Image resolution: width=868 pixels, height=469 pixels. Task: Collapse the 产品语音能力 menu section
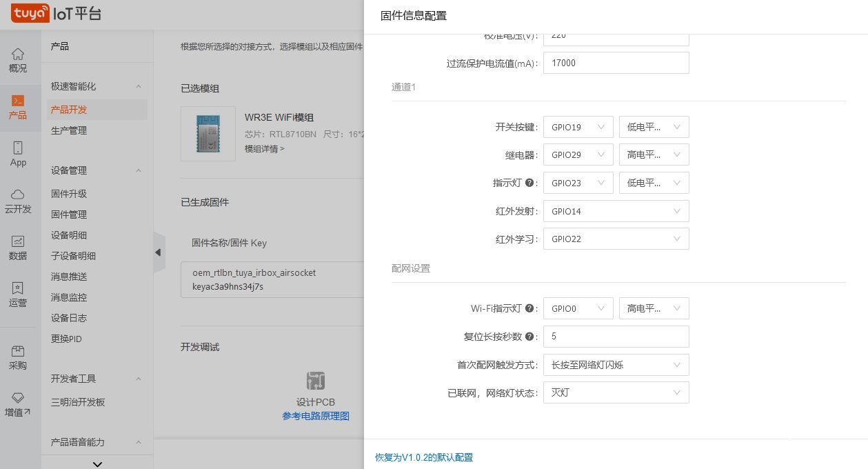pos(138,442)
